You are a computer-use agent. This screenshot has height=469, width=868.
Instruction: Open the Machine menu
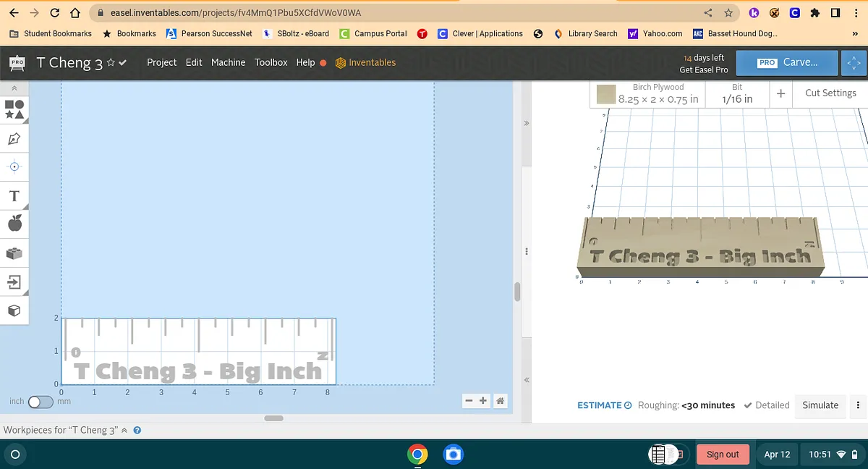point(228,62)
